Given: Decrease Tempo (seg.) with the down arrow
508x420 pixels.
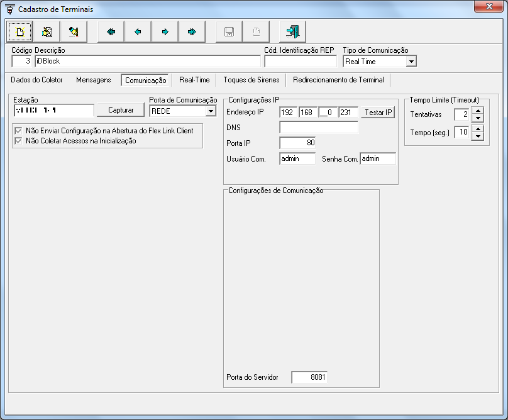Looking at the screenshot, I should (x=478, y=136).
